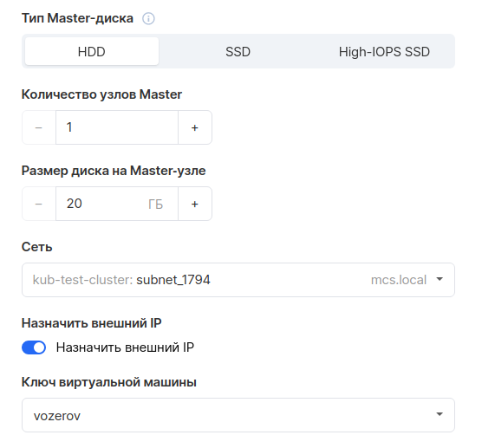
Task: Disable the external IP toggle switch
Action: (x=34, y=347)
